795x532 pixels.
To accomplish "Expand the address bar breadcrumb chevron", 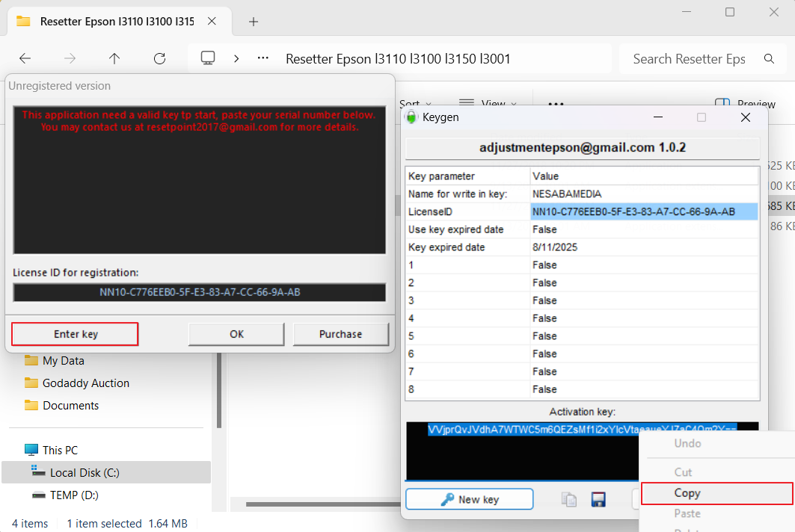I will [x=236, y=58].
